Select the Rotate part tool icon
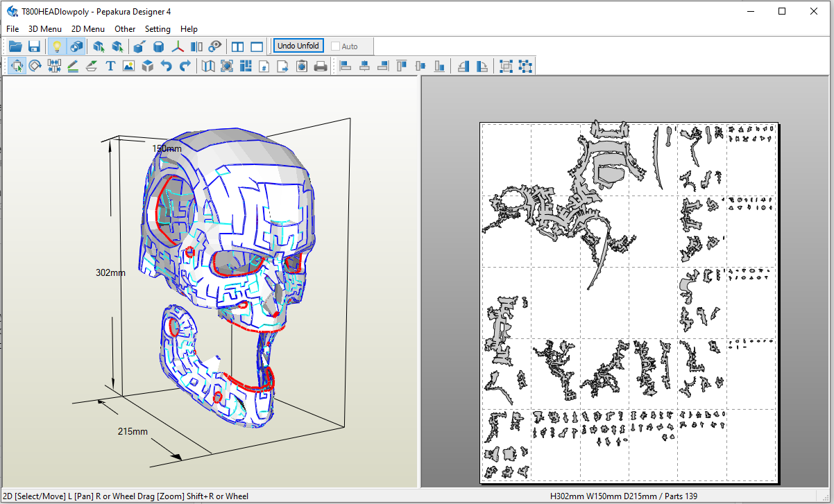 coord(35,66)
